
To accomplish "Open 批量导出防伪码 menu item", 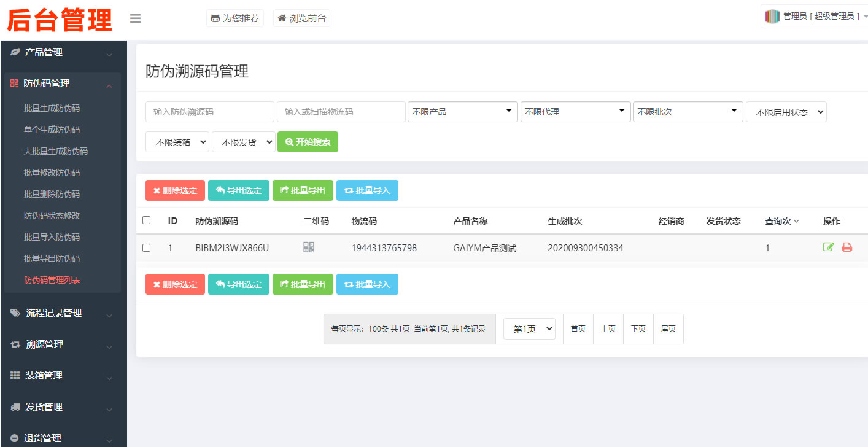I will [x=52, y=258].
